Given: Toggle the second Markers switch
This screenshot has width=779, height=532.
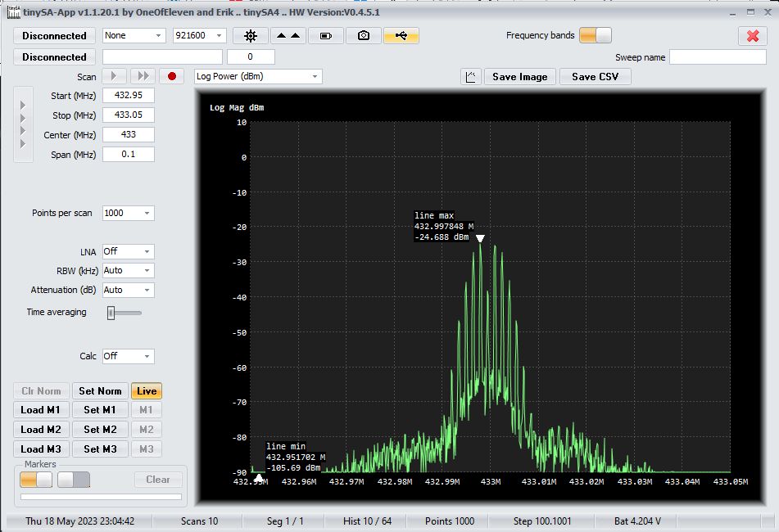Looking at the screenshot, I should tap(74, 480).
